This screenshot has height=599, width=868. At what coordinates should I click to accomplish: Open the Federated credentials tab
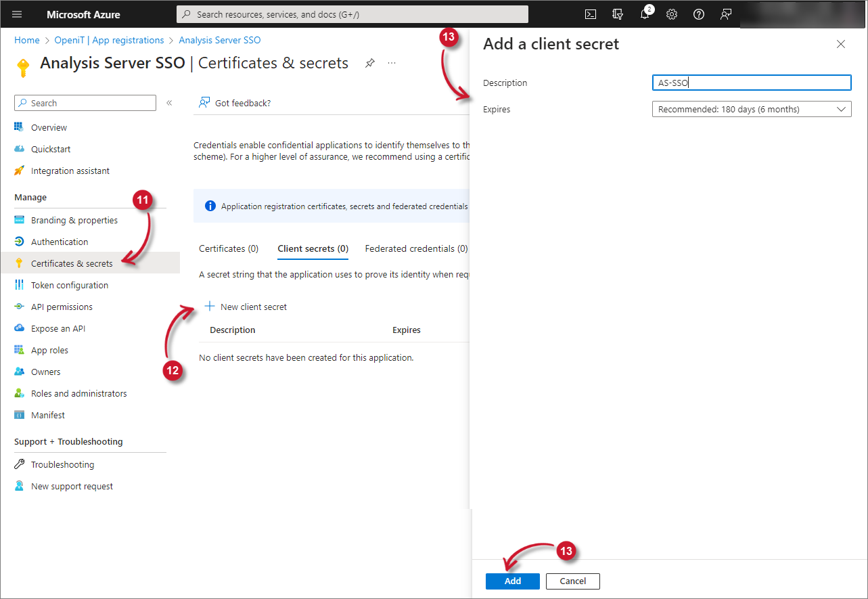(x=415, y=248)
